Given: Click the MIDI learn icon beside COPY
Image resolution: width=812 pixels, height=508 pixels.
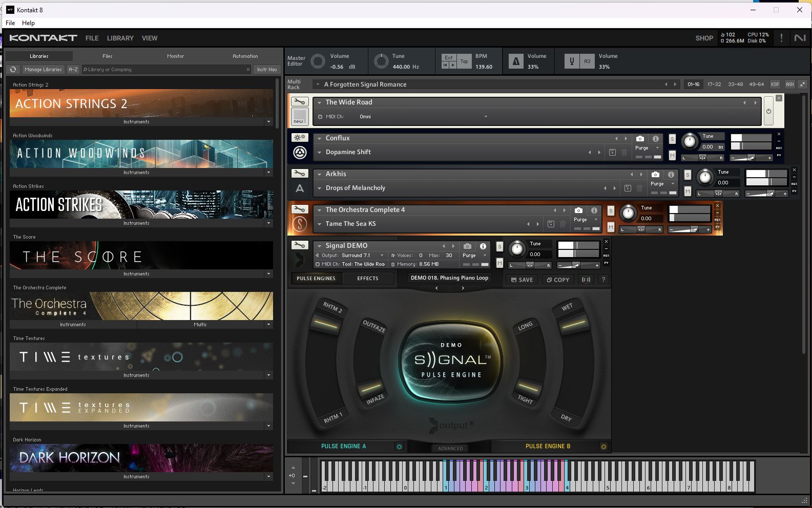Looking at the screenshot, I should (x=586, y=280).
